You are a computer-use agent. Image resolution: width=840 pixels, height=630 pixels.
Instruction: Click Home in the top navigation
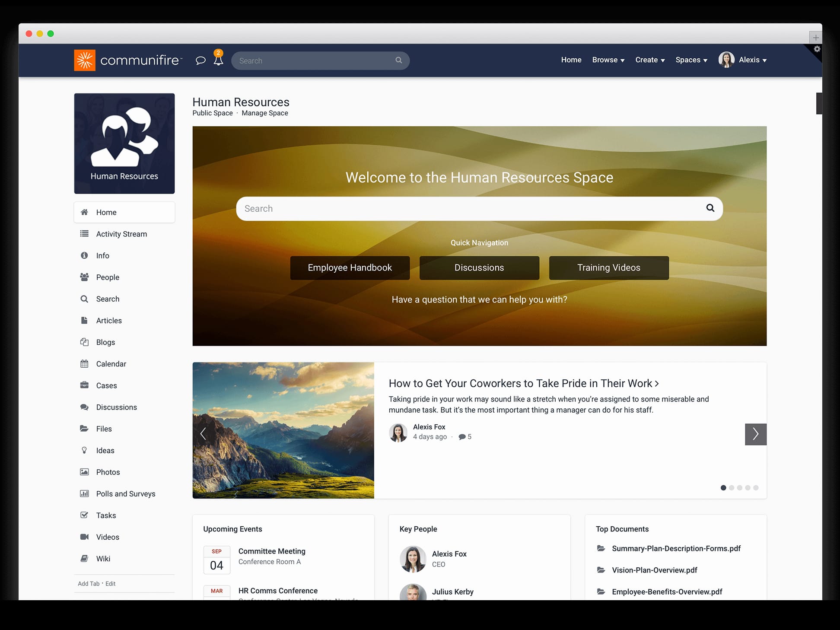tap(571, 60)
